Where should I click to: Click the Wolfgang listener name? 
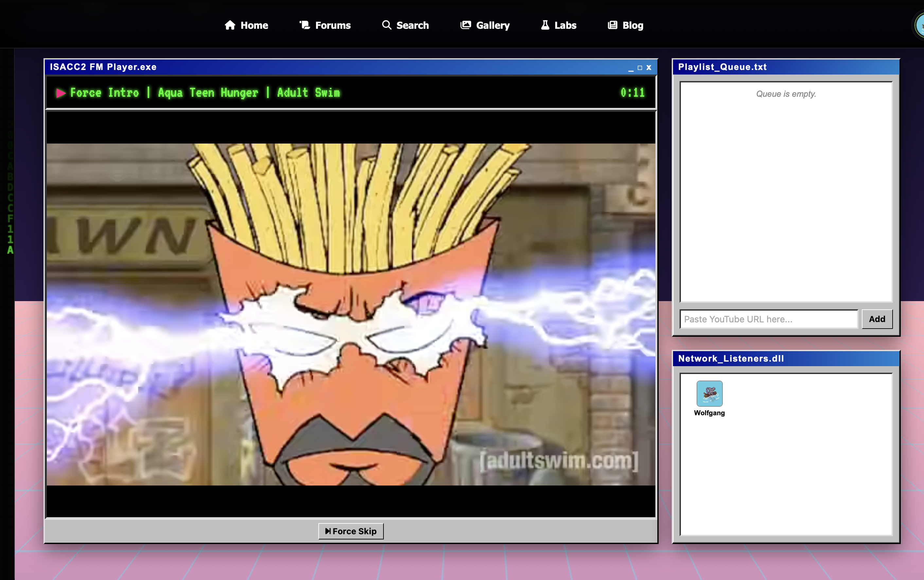(x=709, y=413)
